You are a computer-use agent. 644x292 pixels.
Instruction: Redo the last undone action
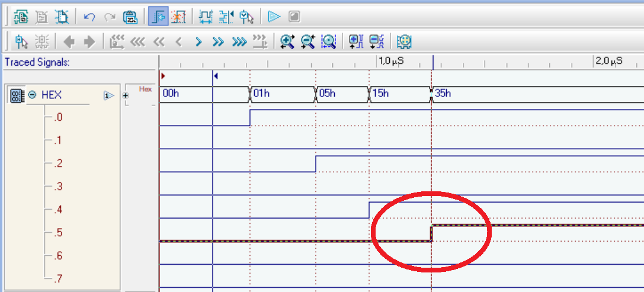pos(110,17)
